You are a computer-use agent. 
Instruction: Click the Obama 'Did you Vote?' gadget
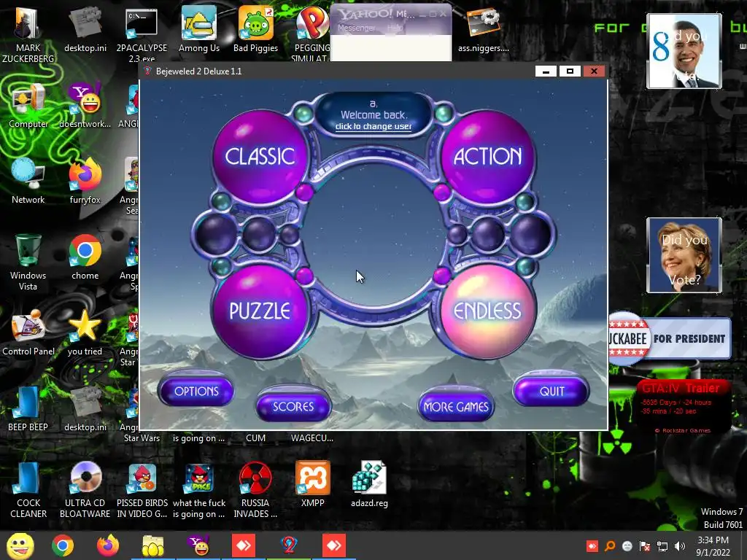click(x=684, y=51)
